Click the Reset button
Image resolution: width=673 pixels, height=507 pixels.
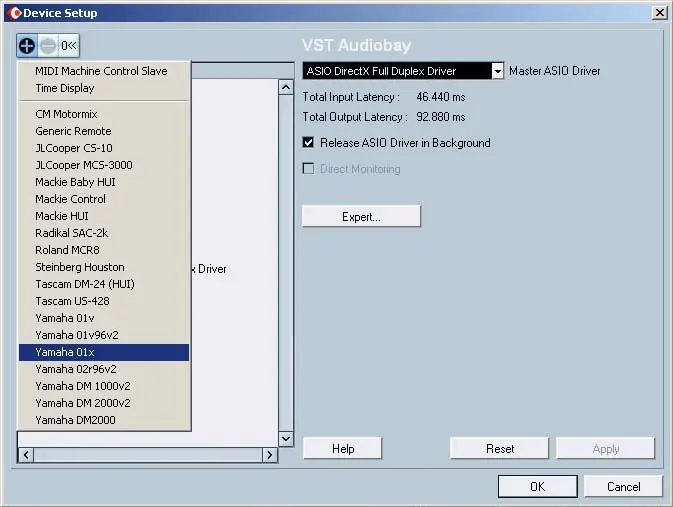tap(500, 449)
